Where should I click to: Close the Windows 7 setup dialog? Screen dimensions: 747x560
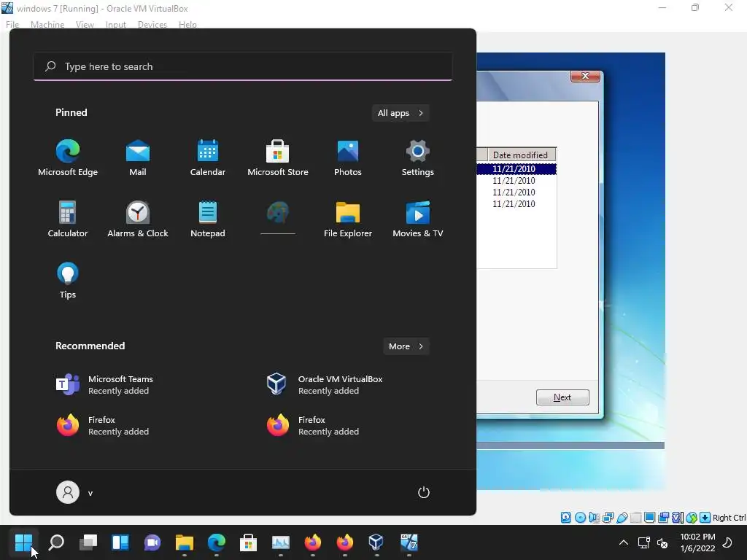coord(586,76)
